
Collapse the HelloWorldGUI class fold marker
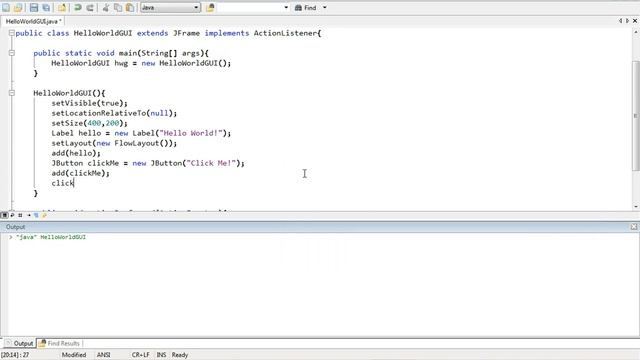coord(11,33)
